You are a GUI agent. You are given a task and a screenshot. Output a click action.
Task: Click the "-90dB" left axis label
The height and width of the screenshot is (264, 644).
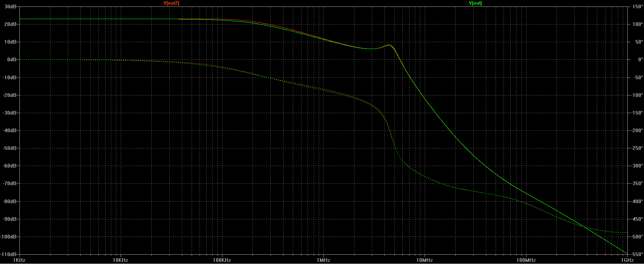point(10,219)
